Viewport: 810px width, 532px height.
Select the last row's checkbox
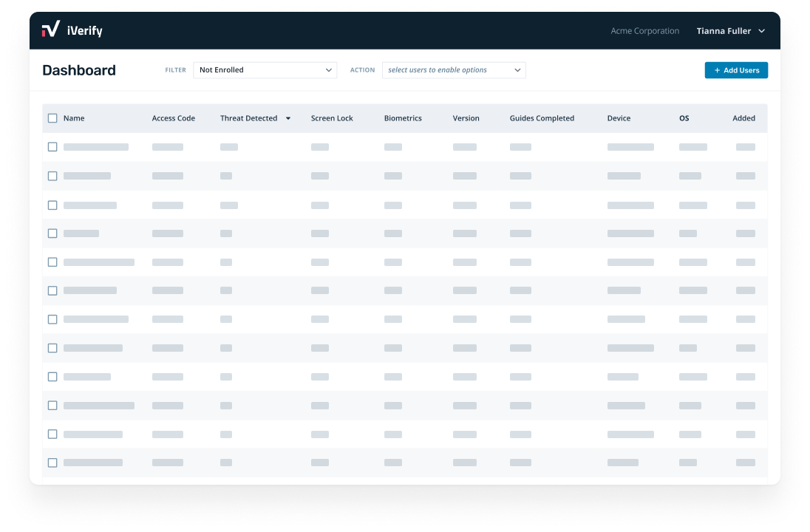point(52,463)
